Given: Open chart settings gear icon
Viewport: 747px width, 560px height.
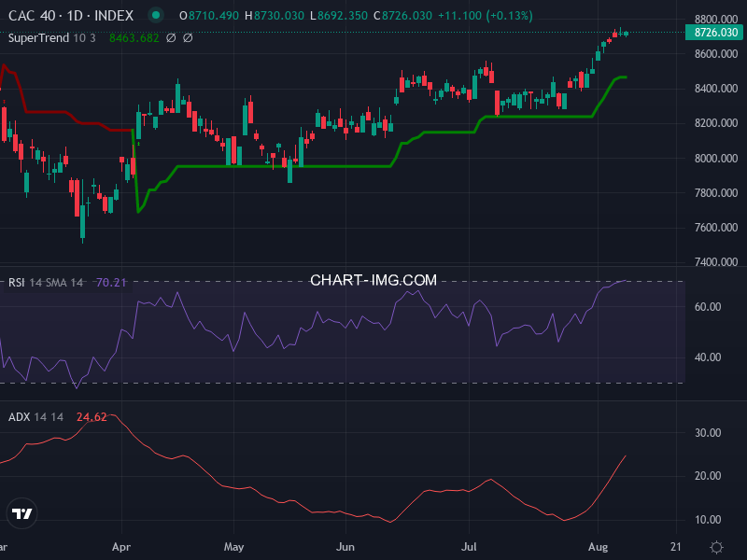Looking at the screenshot, I should point(716,547).
